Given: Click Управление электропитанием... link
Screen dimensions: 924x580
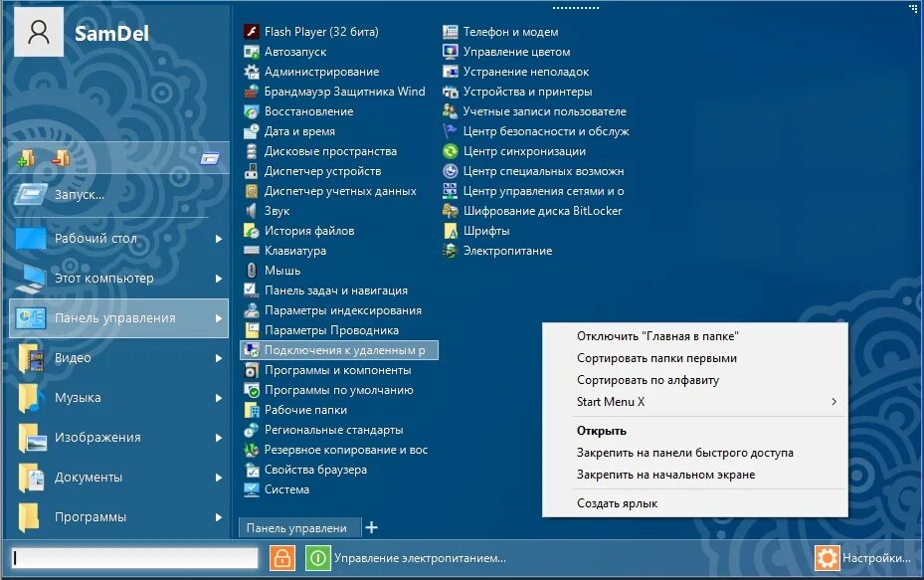Looking at the screenshot, I should (x=420, y=557).
